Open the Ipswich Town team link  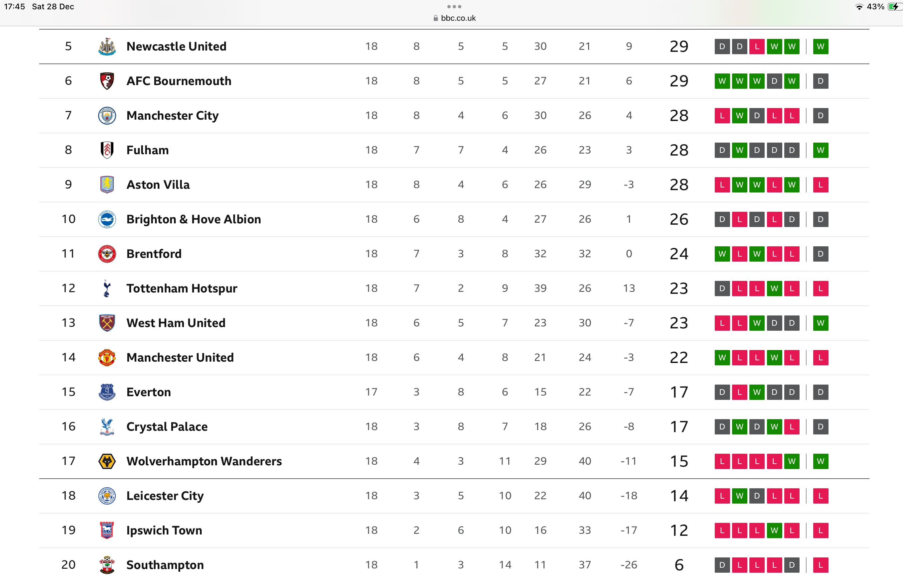pyautogui.click(x=164, y=530)
